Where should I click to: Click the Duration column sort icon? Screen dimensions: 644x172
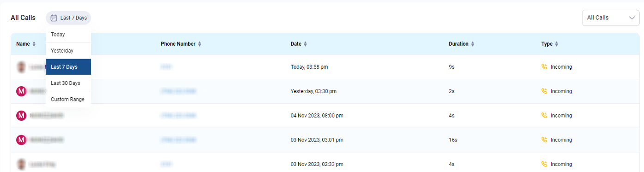[472, 44]
